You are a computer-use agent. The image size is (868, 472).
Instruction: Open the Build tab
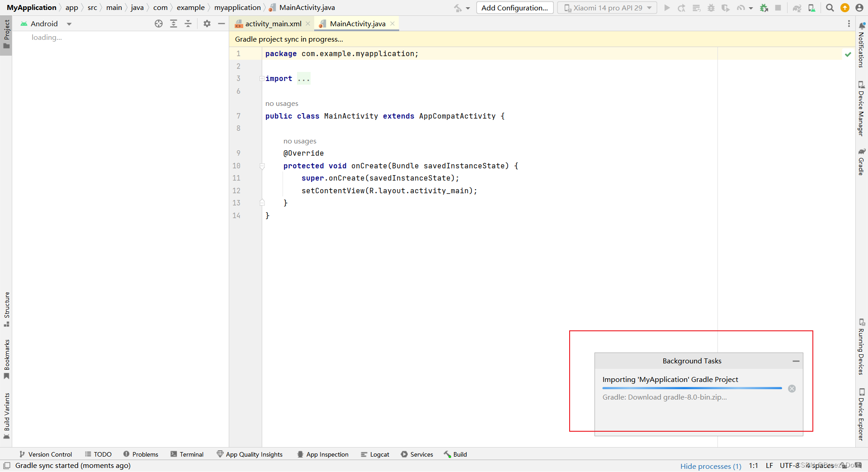tap(455, 454)
